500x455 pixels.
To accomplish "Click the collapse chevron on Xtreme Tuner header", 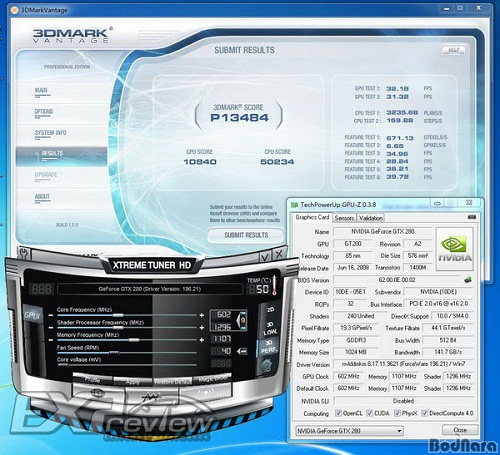I will click(x=265, y=257).
